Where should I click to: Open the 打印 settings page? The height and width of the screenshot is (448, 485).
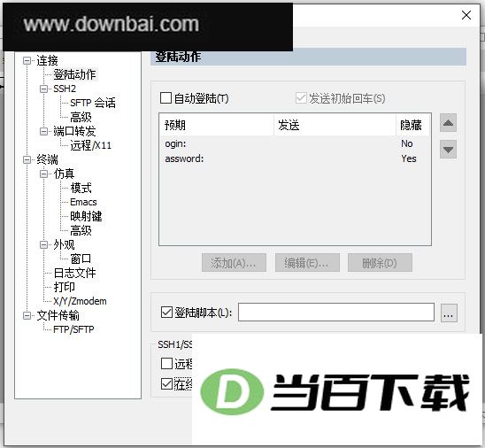(65, 287)
